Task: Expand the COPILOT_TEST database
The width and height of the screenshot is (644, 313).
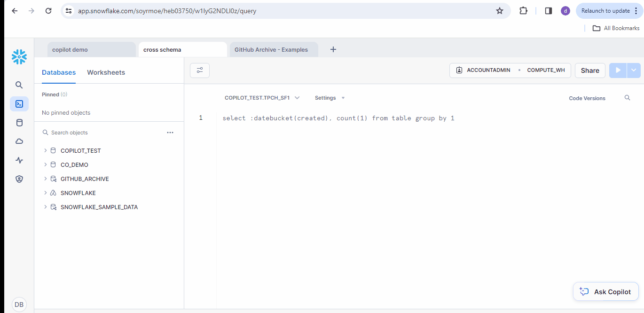Action: [45, 151]
